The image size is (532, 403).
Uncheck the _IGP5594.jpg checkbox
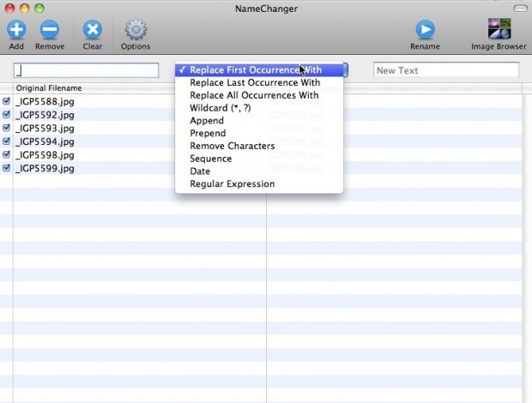[x=6, y=141]
